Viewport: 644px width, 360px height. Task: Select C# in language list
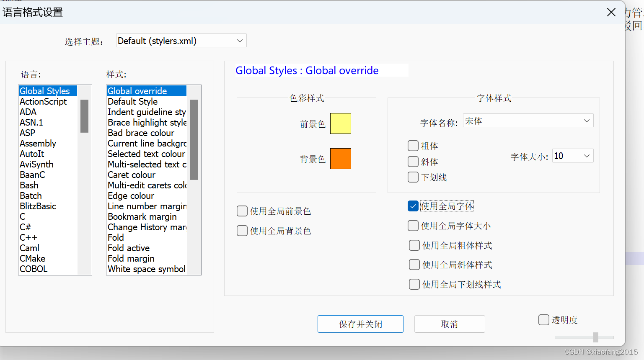48,227
